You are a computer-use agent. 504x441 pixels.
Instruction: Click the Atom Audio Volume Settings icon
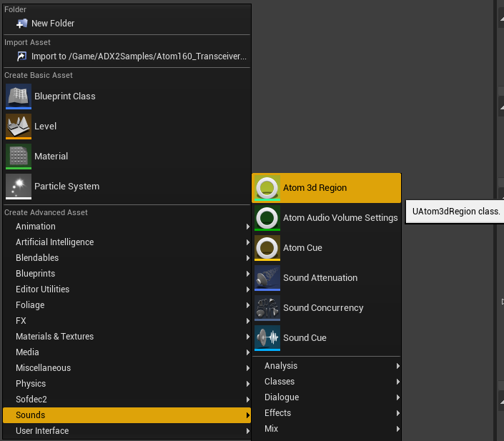[267, 218]
